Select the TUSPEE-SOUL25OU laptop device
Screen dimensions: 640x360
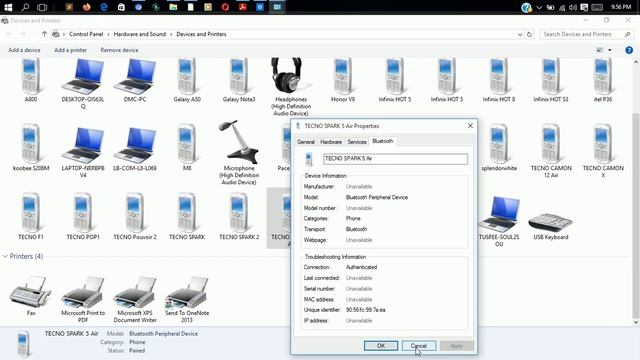(499, 221)
